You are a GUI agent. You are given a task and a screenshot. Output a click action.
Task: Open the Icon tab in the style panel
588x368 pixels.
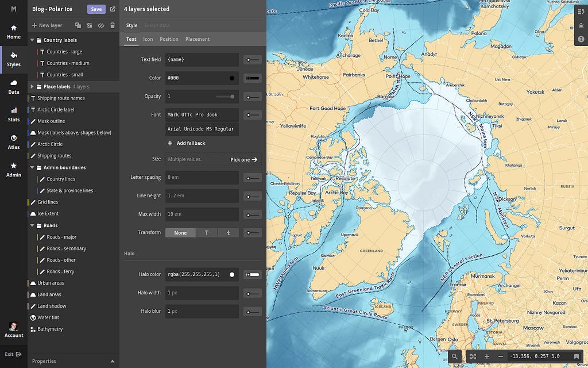point(148,39)
